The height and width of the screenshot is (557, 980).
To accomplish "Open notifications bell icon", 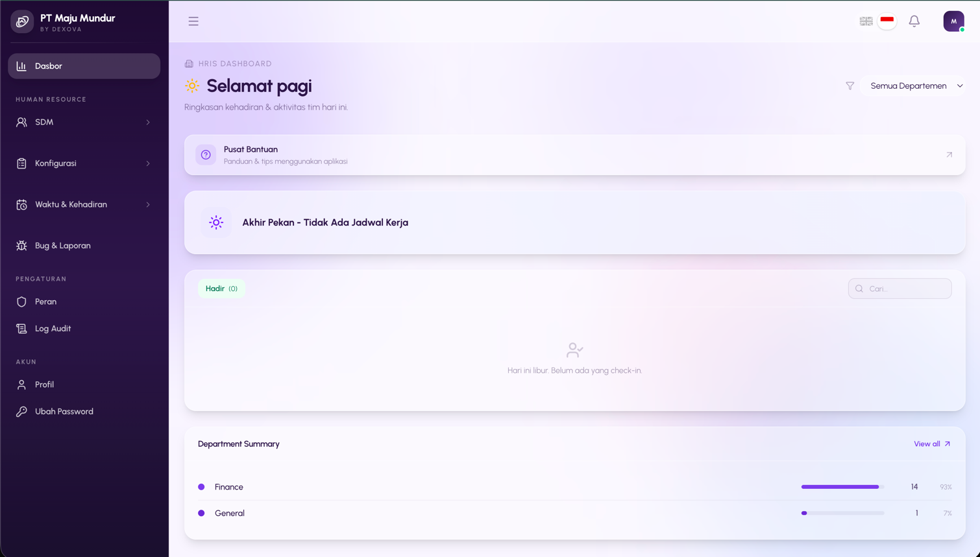I will pos(914,21).
